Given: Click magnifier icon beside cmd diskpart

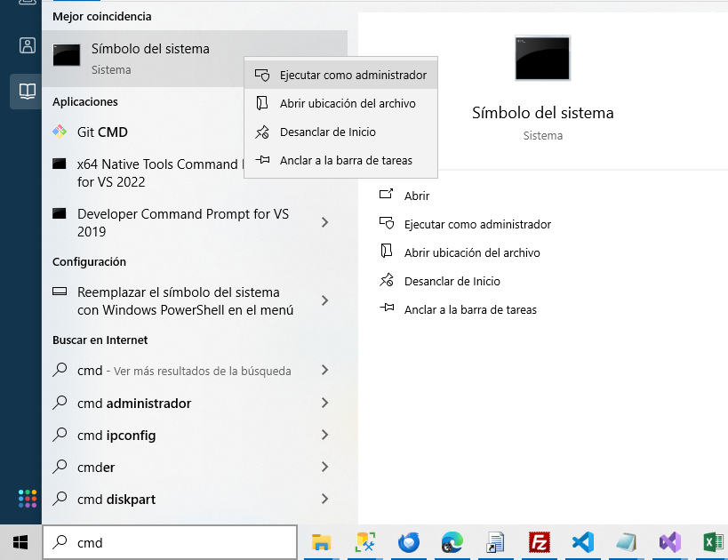Looking at the screenshot, I should click(60, 499).
